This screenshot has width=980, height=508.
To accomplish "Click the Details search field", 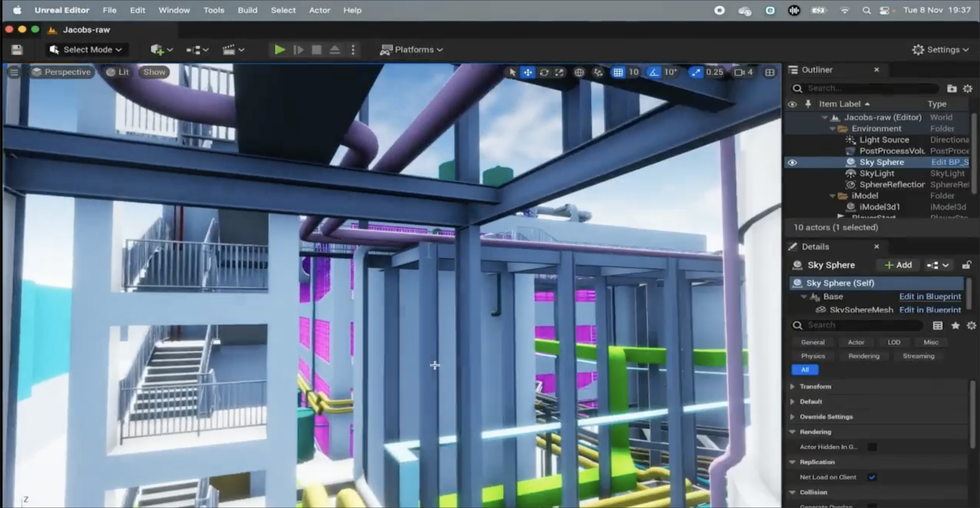I will tap(857, 325).
